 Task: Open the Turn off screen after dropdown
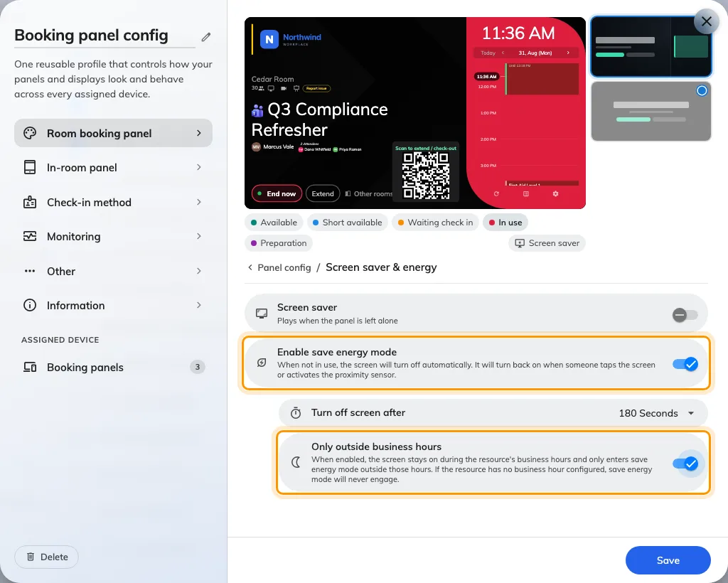tap(656, 413)
